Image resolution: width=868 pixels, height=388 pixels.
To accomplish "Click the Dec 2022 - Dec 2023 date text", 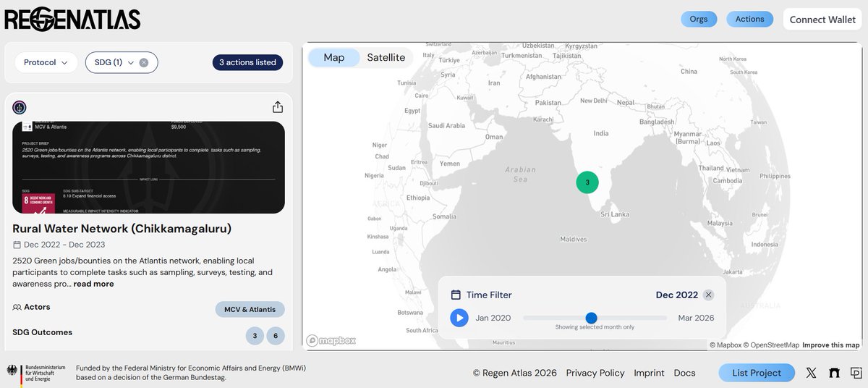I will (x=66, y=245).
